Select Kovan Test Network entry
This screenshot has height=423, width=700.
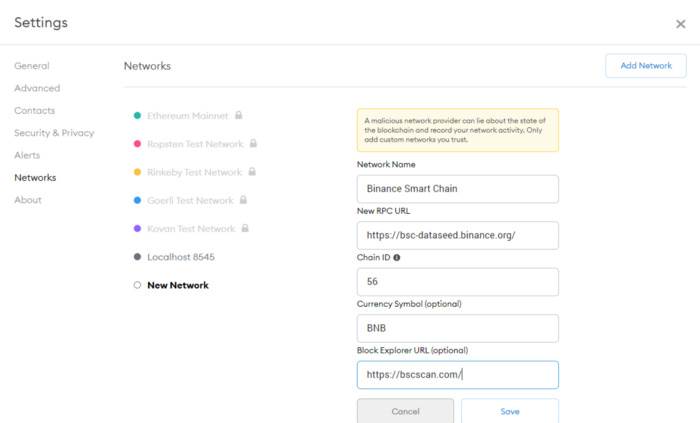click(x=191, y=228)
